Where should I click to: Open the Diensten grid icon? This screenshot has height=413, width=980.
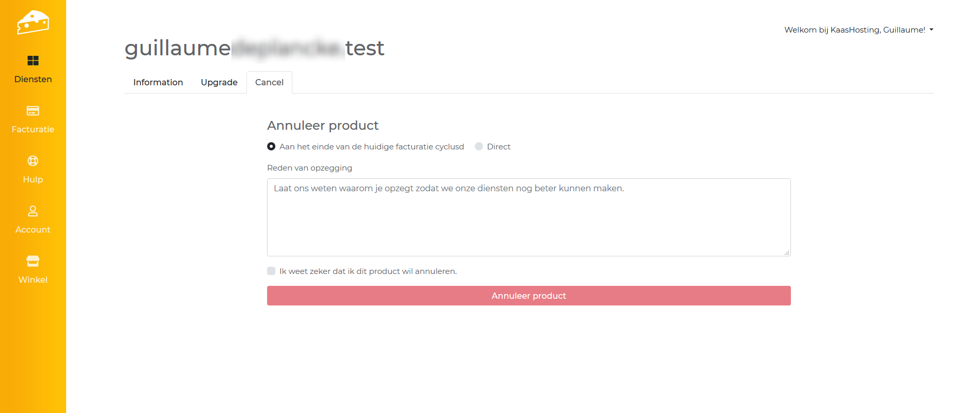click(33, 61)
